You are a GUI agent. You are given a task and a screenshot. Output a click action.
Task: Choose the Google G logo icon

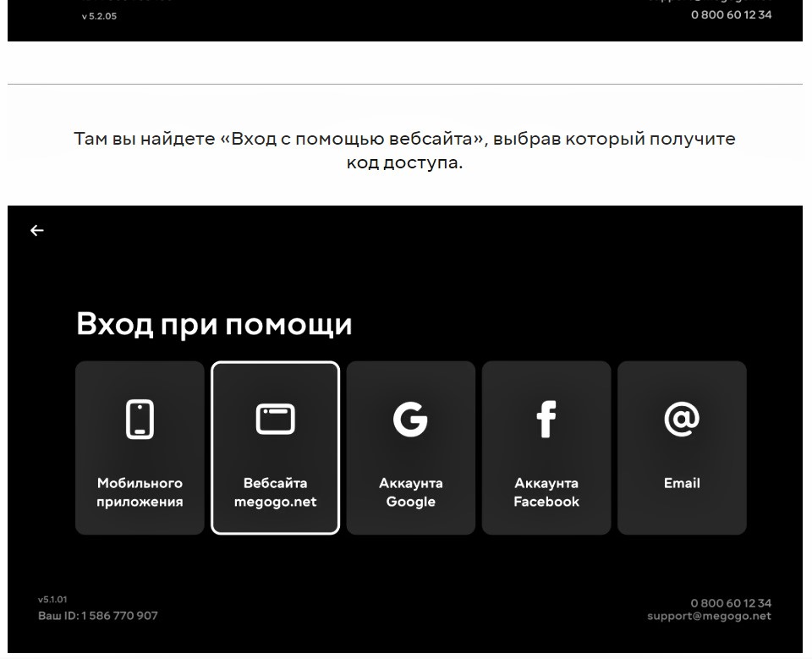point(411,419)
